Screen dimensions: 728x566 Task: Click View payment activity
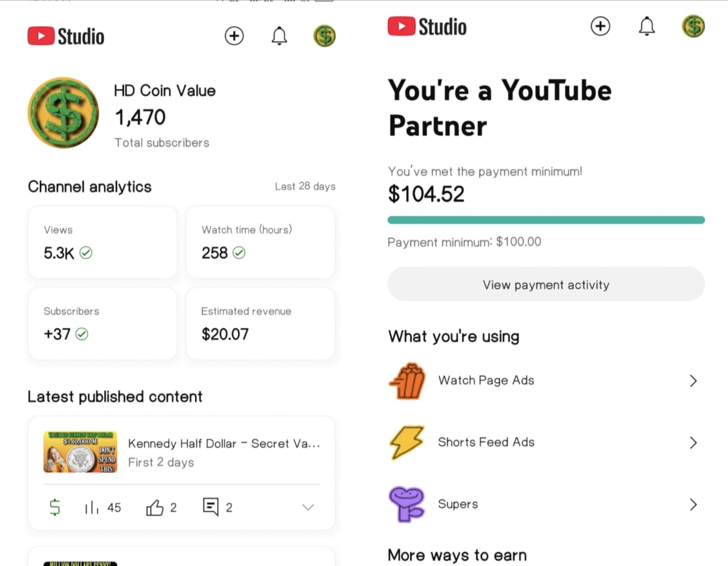[x=545, y=285]
